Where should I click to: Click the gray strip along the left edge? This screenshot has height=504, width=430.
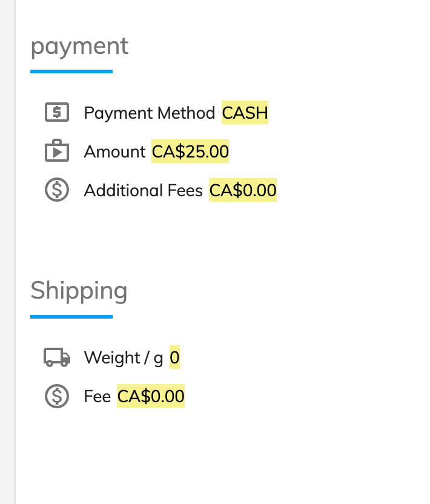[x=7, y=252]
